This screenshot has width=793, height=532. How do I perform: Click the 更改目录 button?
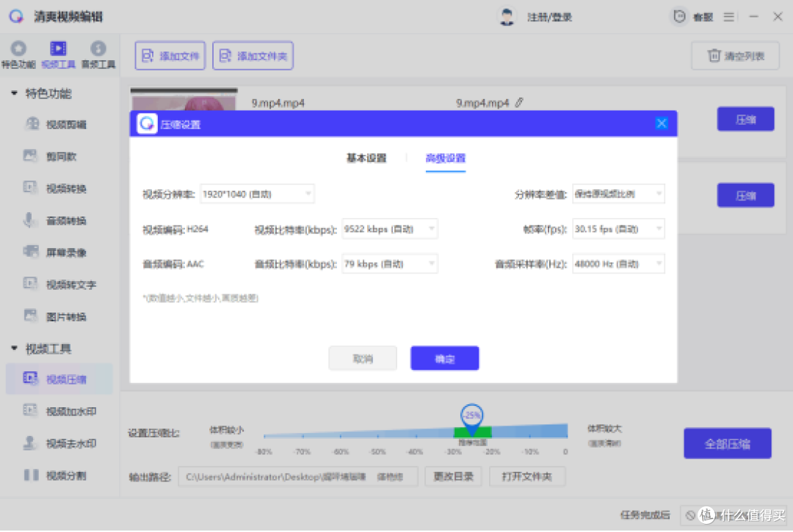click(x=454, y=476)
